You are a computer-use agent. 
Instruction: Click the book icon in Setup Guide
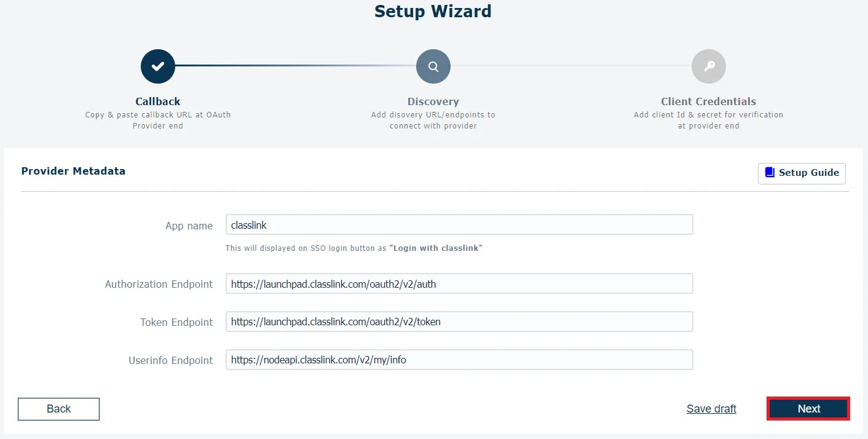(770, 172)
